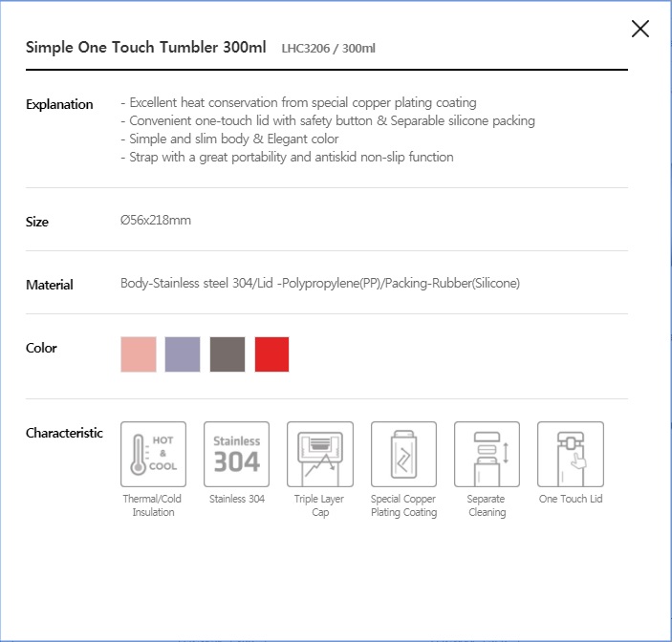Select the Stainless 304 characteristic icon
This screenshot has height=642, width=672.
click(x=236, y=454)
